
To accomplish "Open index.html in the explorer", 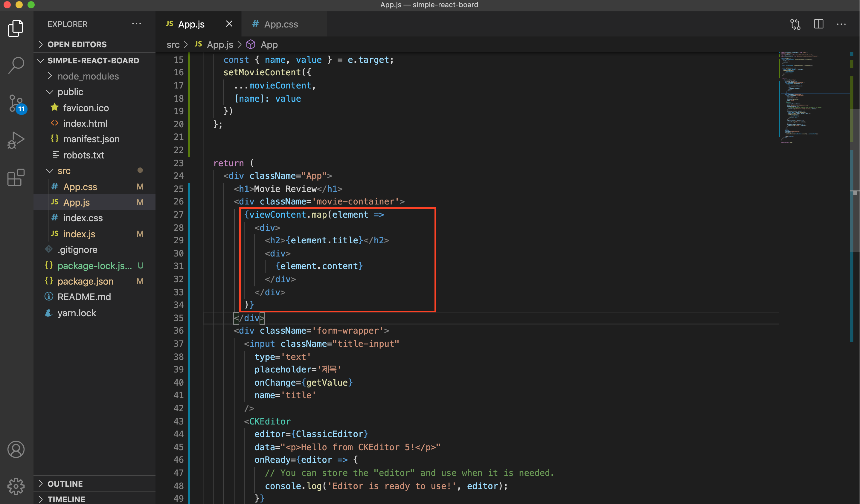I will (85, 123).
